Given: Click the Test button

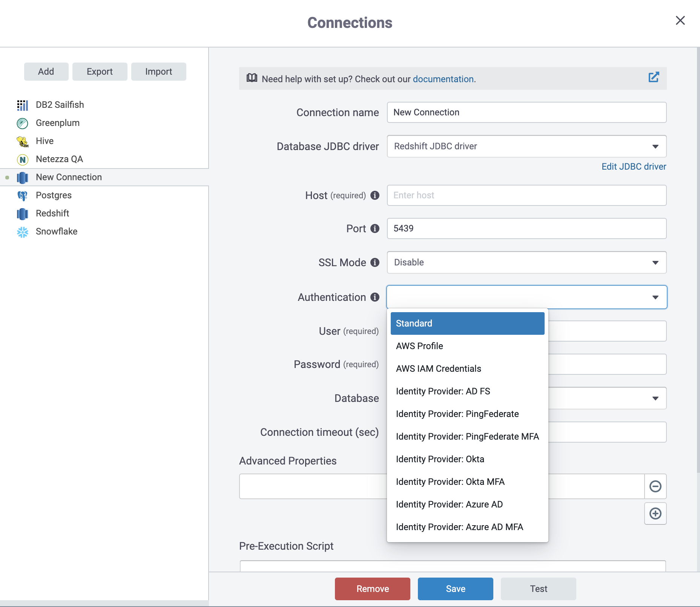Looking at the screenshot, I should tap(538, 589).
